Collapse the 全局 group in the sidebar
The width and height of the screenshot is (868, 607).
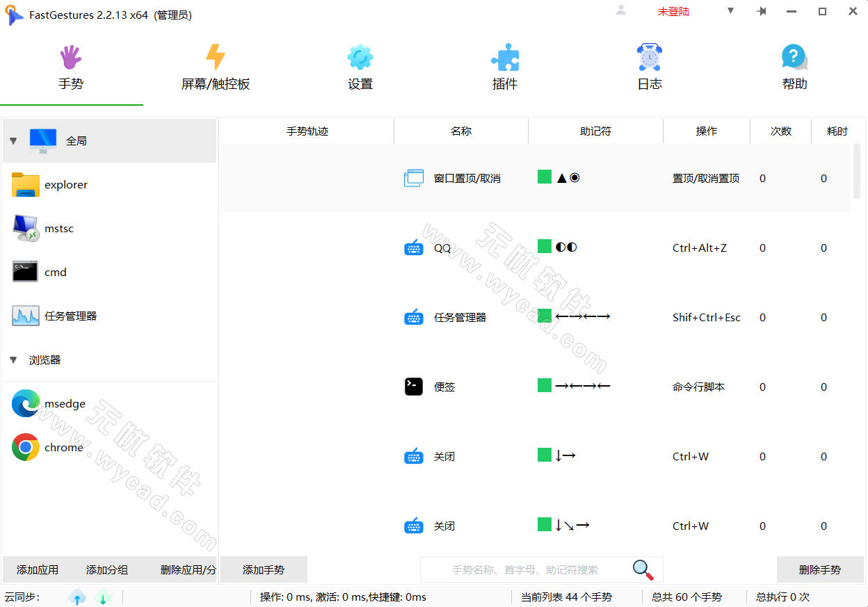click(x=13, y=140)
